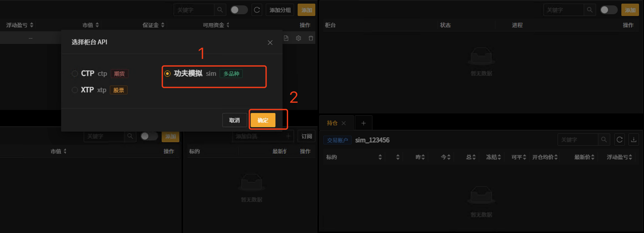Toggle switch in bottom-left 市值 panel
This screenshot has height=233, width=644.
point(149,136)
